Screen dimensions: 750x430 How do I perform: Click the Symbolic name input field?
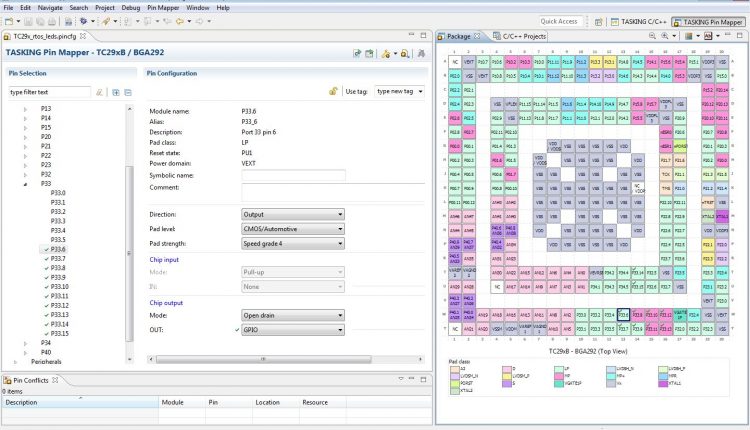click(x=293, y=176)
